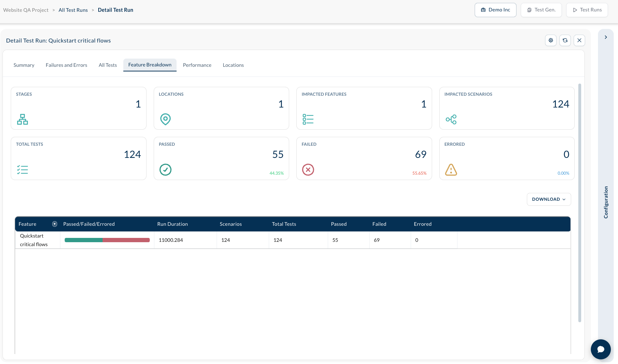Click the Demo Inc button
Image resolution: width=618 pixels, height=364 pixels.
[x=495, y=10]
